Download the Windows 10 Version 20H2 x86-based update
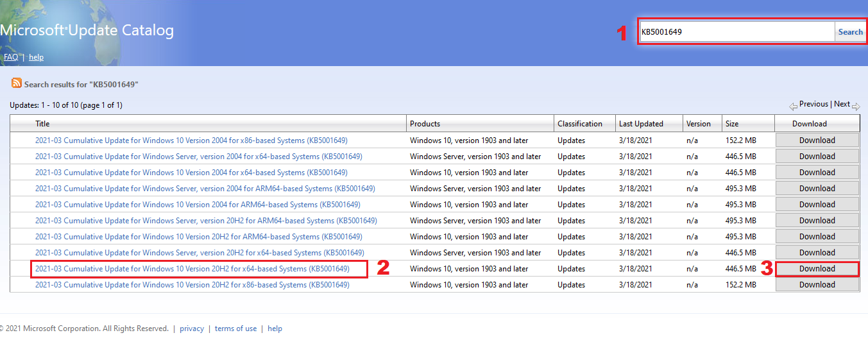 coord(817,285)
